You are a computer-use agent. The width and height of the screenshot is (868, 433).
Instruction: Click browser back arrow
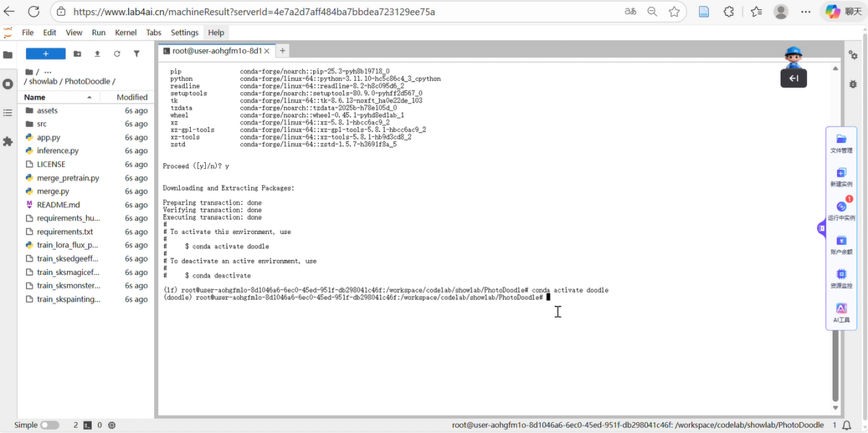10,12
